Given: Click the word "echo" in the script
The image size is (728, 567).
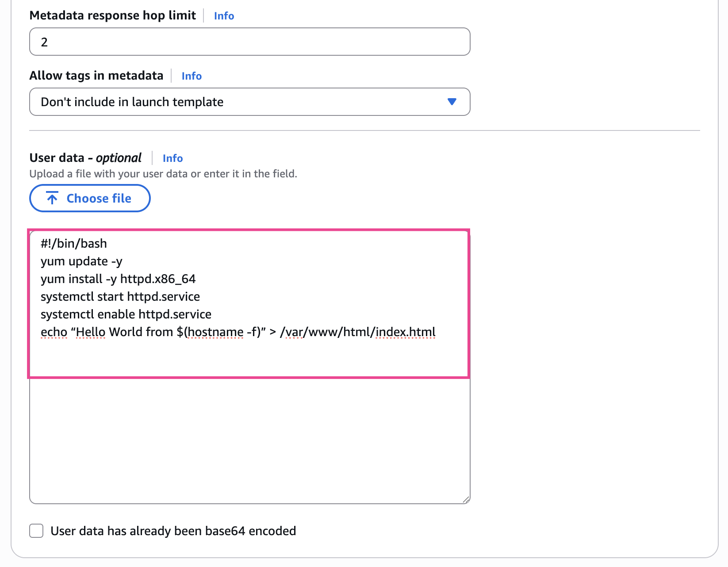Looking at the screenshot, I should point(54,332).
